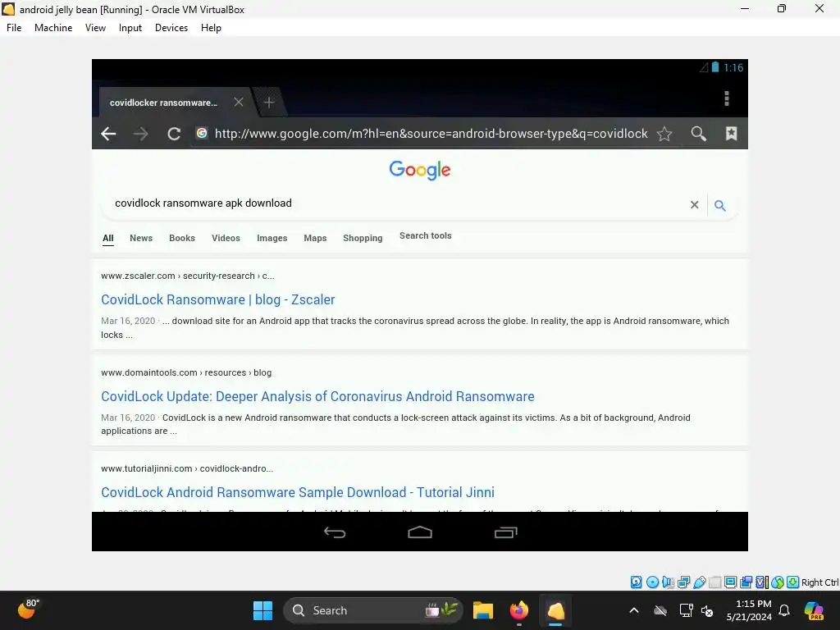Switch to Videos results
Screen dimensions: 840x630
click(226, 238)
